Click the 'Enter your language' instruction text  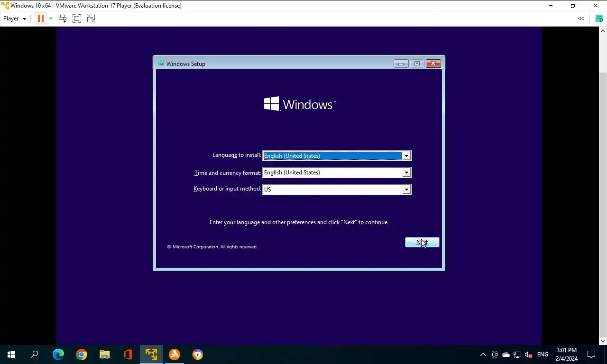(299, 222)
